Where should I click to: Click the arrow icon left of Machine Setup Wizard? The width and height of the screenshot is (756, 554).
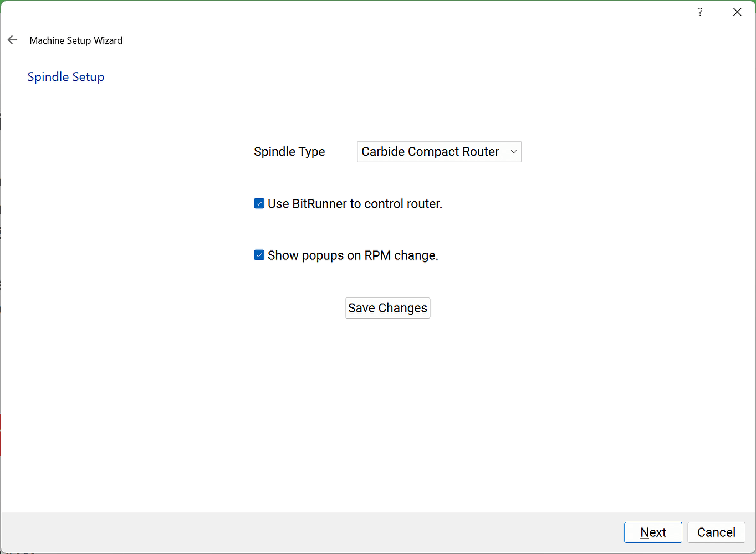pyautogui.click(x=12, y=39)
